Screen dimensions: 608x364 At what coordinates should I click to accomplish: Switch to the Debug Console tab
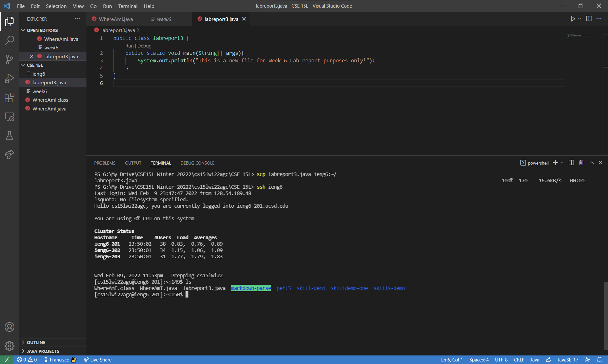click(197, 163)
